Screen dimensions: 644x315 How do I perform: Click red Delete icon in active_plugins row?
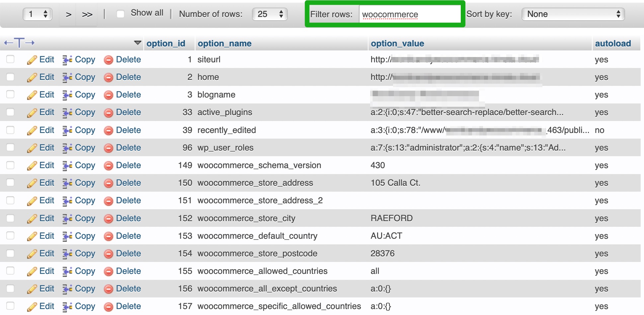108,113
